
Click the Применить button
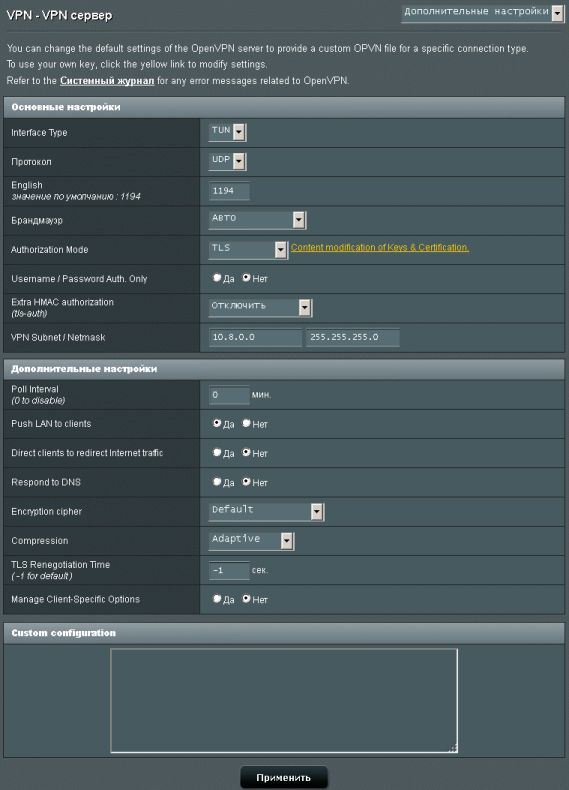pos(284,777)
